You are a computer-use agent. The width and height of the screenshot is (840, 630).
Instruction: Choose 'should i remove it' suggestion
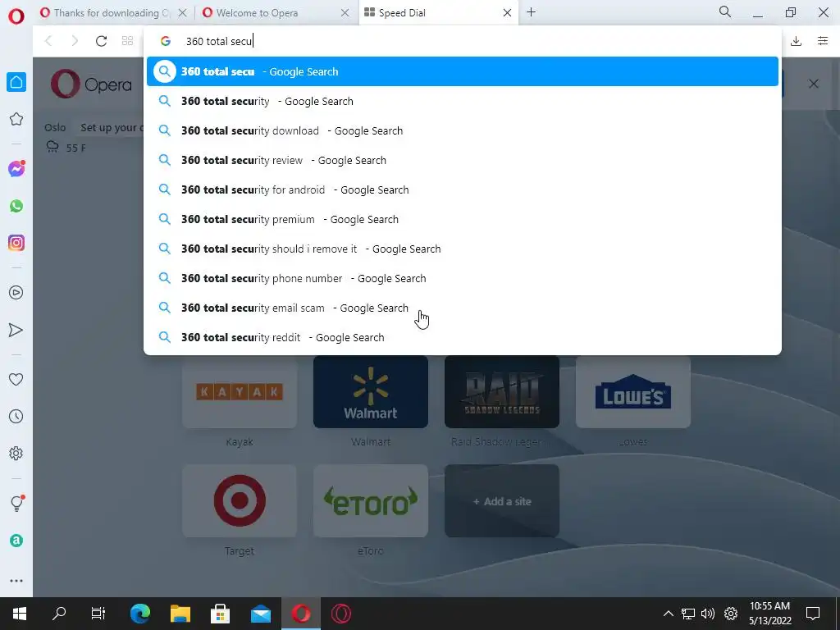click(463, 249)
